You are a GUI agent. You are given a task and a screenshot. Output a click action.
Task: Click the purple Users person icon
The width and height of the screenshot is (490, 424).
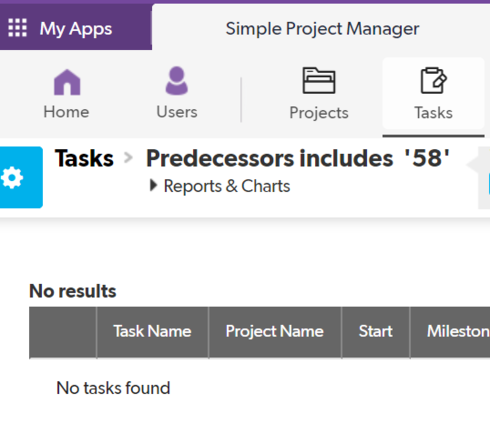pos(177,81)
